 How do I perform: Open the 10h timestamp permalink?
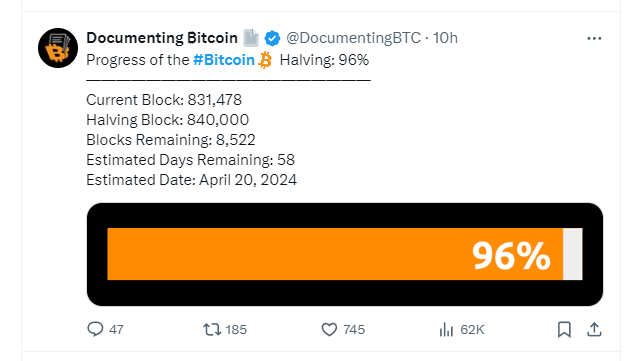click(445, 38)
